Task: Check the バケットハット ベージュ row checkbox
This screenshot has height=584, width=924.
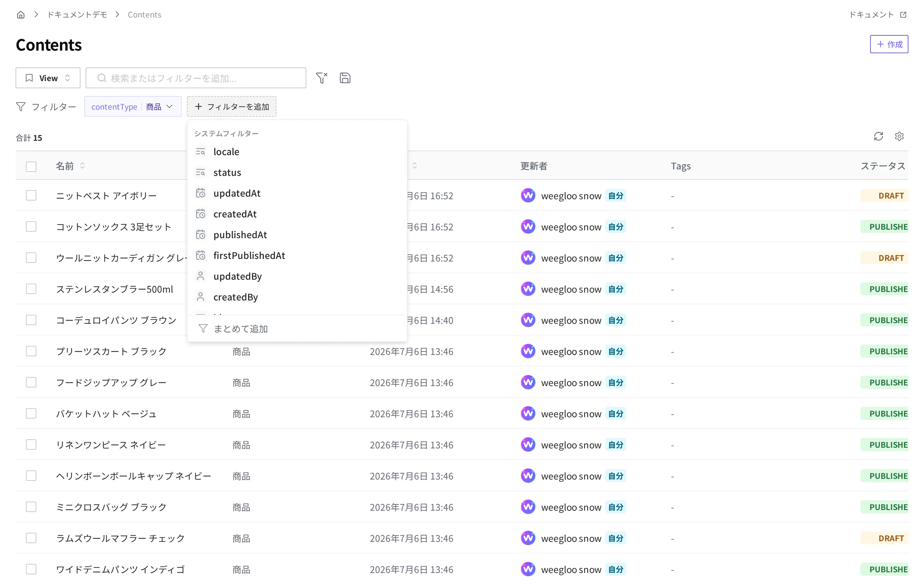Action: [31, 413]
